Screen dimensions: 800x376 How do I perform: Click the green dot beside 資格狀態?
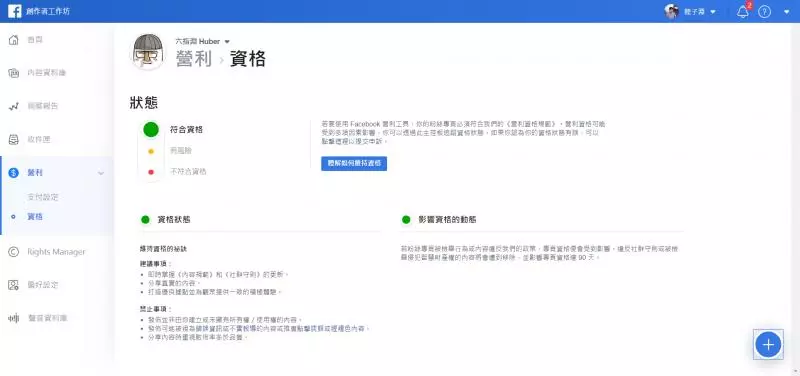tap(145, 219)
